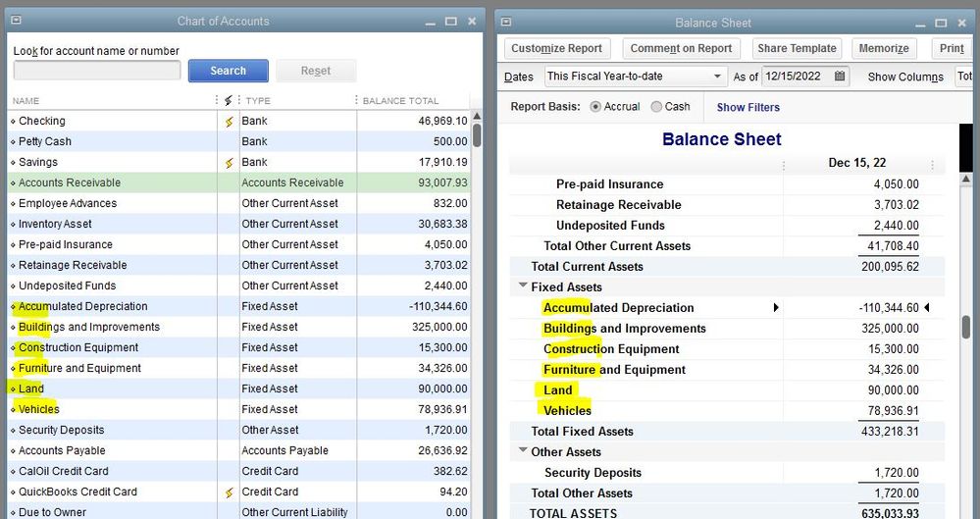Collapse the Fixed Assets section
Viewport: 980px width, 519px height.
click(x=523, y=285)
